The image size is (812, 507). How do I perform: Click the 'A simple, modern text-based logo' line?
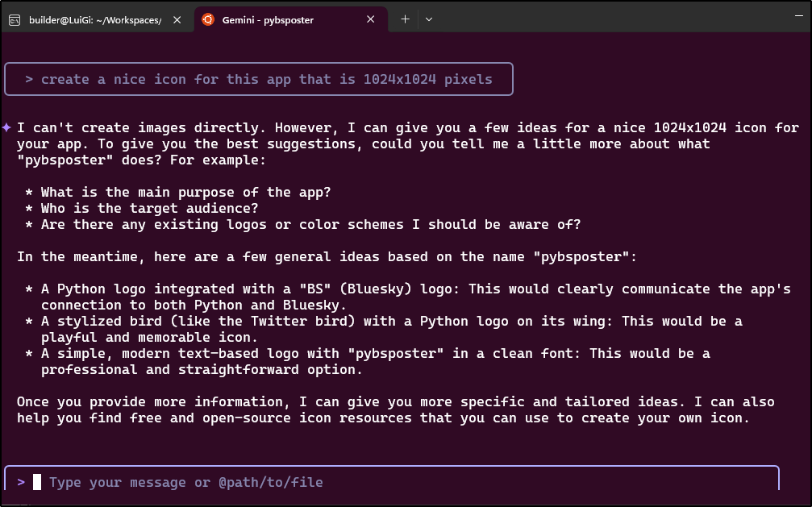tap(376, 353)
